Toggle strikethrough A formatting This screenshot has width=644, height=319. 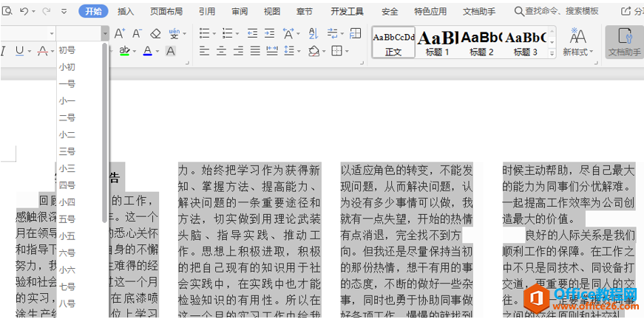tap(42, 51)
